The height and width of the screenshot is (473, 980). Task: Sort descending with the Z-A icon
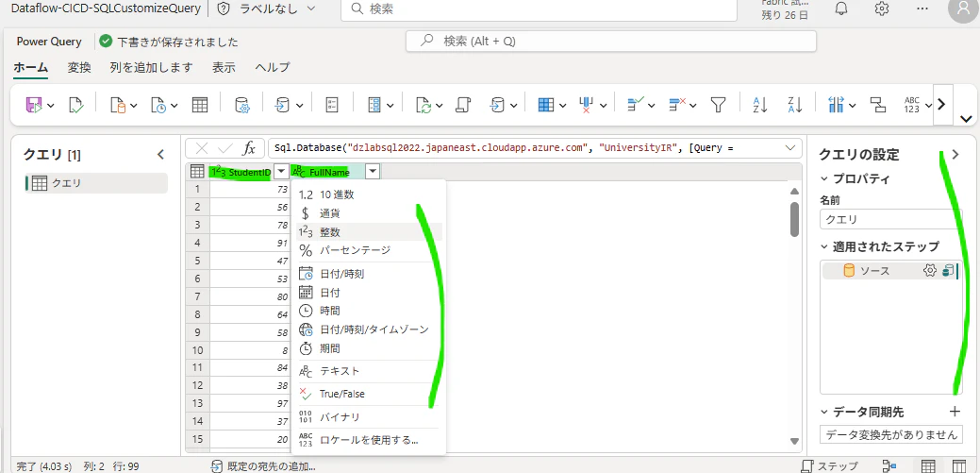[794, 105]
